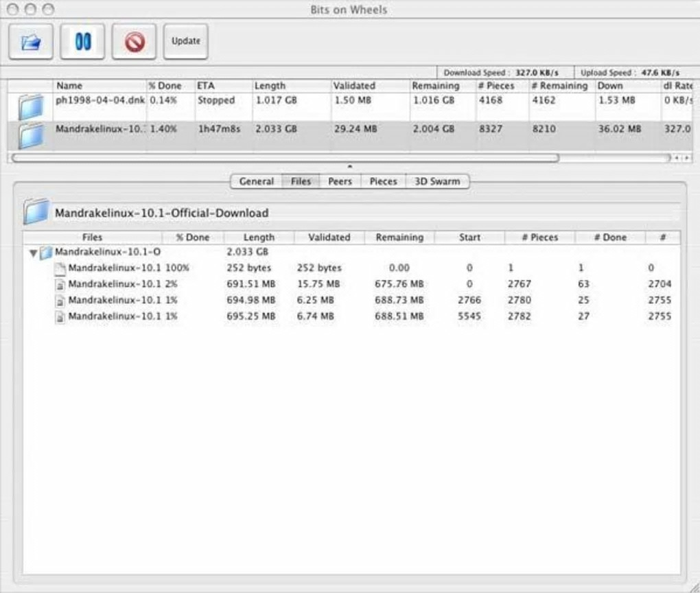This screenshot has width=700, height=593.
Task: Switch to the Files tab
Action: [x=301, y=181]
